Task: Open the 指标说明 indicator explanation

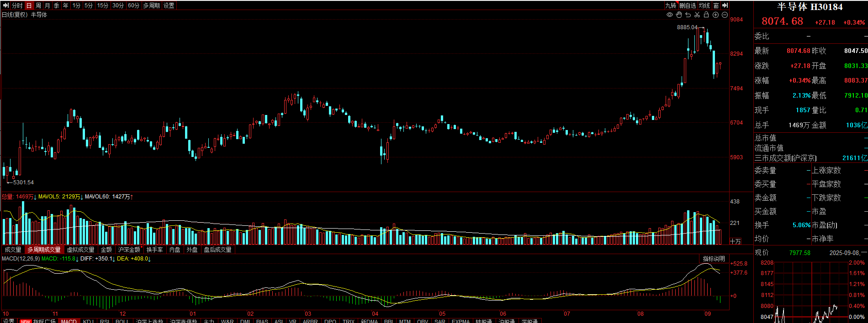Action: (x=714, y=259)
